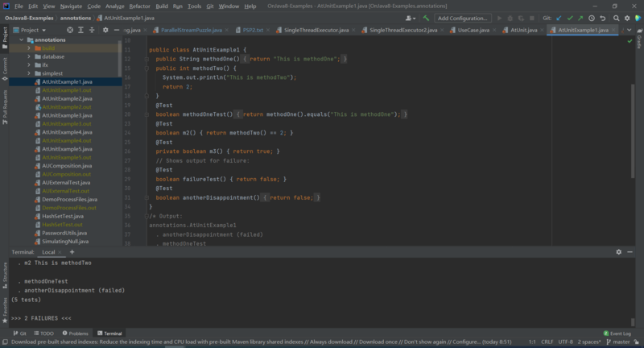Click the Git update project arrow
Viewport: 644px width, 348px height.
tap(559, 18)
